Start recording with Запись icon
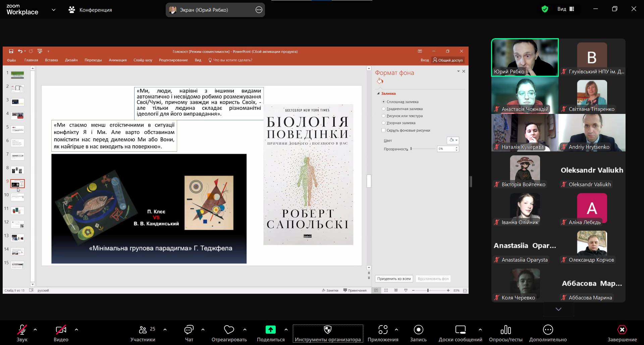This screenshot has width=644, height=345. coord(418,330)
